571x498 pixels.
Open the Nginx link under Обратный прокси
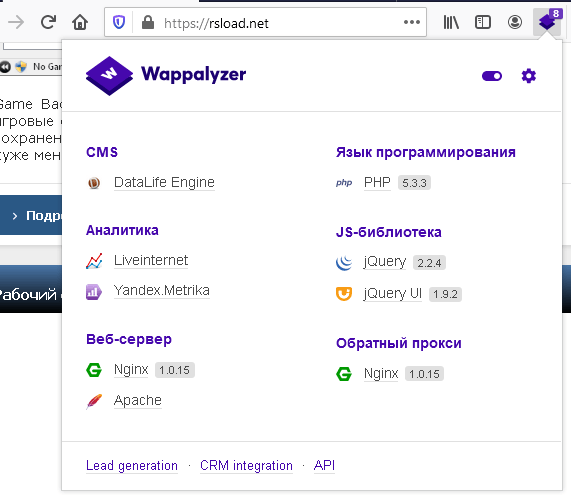381,374
